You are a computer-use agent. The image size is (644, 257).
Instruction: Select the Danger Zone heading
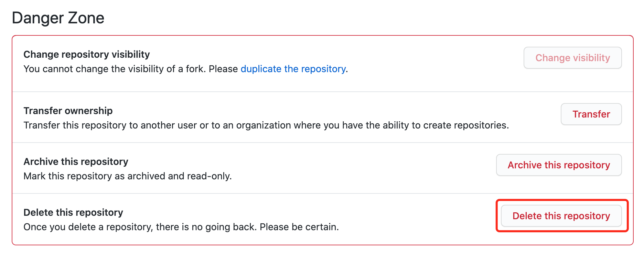coord(58,18)
